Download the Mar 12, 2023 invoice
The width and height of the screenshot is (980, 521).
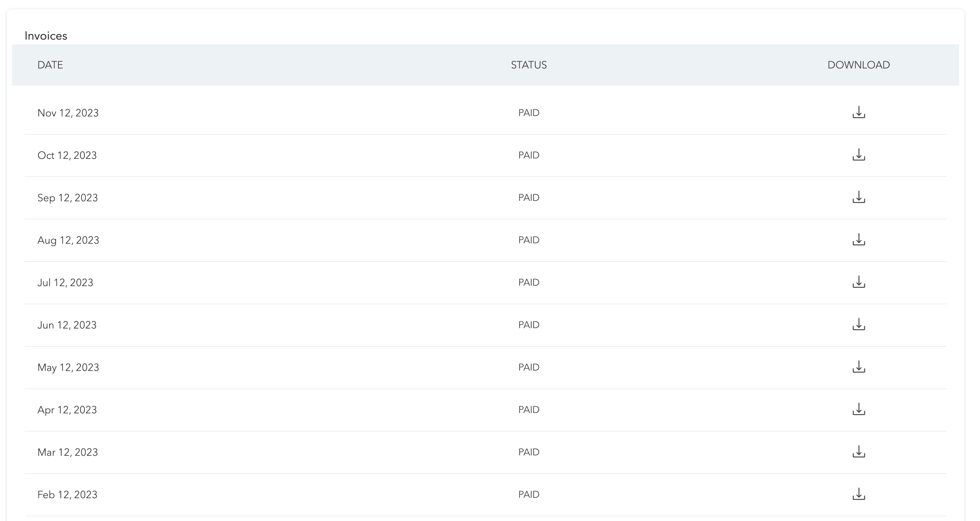[x=858, y=452]
